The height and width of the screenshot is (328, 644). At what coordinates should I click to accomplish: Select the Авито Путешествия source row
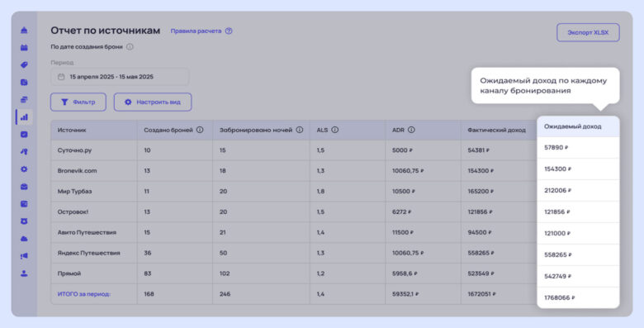click(294, 233)
